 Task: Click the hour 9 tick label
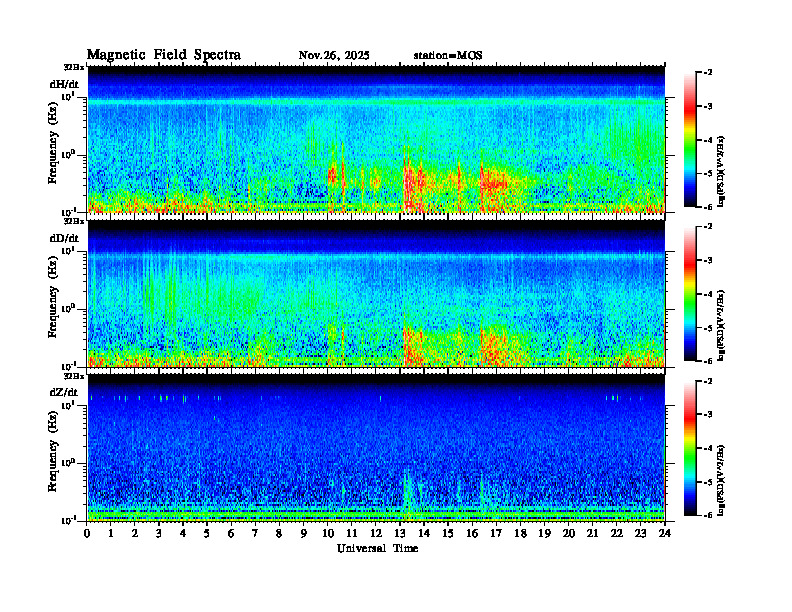point(304,534)
